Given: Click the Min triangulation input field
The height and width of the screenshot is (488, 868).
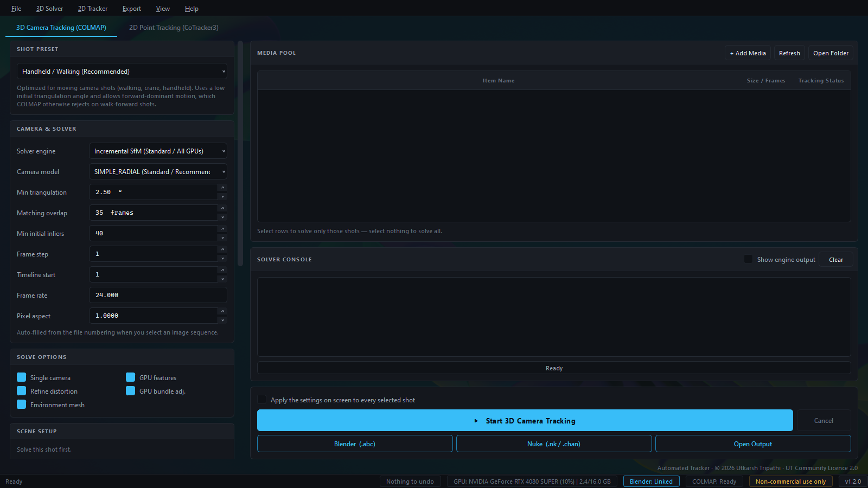Looking at the screenshot, I should pos(154,192).
